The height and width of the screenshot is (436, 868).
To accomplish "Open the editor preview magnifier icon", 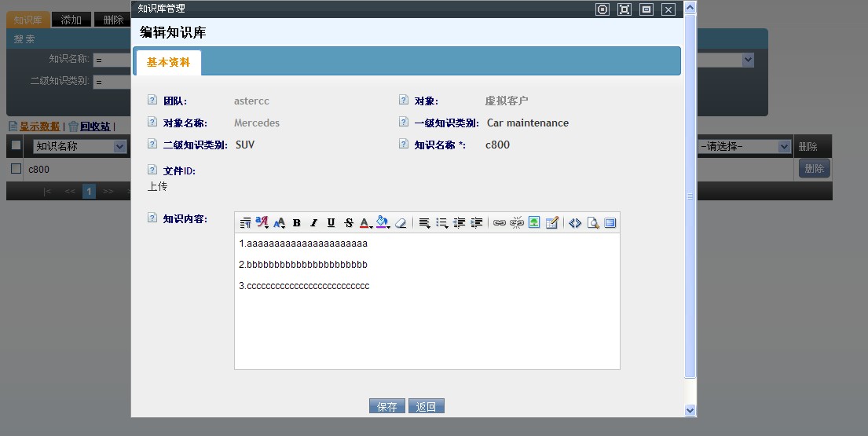I will pyautogui.click(x=593, y=223).
